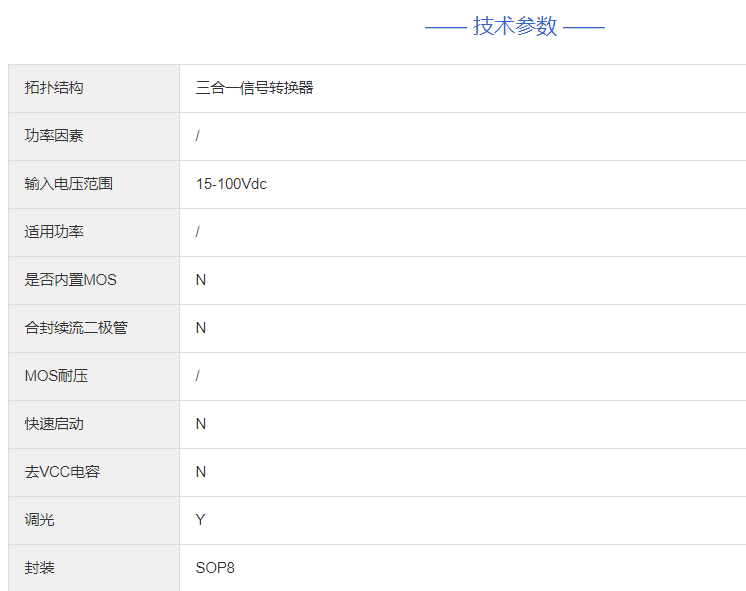Screen dimensions: 746x591
Task: Click the 技术参数 section heading
Action: (x=515, y=27)
